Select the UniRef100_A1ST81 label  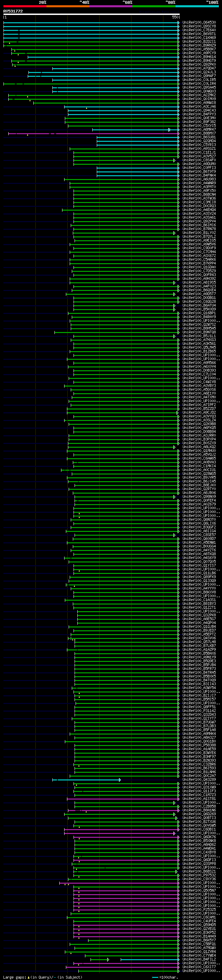point(199,799)
